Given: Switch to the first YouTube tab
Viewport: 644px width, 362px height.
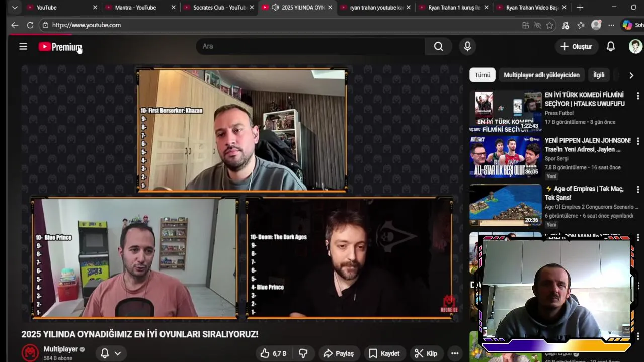Looking at the screenshot, I should (x=61, y=8).
